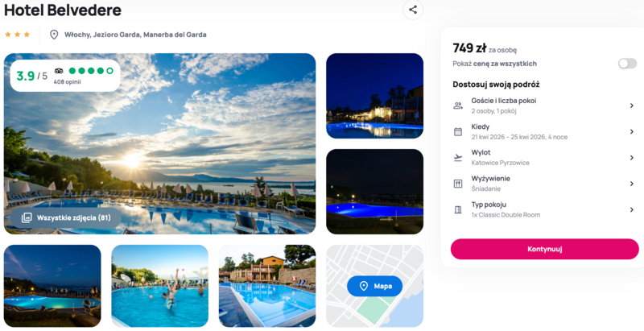Image resolution: width=644 pixels, height=331 pixels.
Task: Open Typ pokoju Classic Double Room row
Action: coord(544,209)
